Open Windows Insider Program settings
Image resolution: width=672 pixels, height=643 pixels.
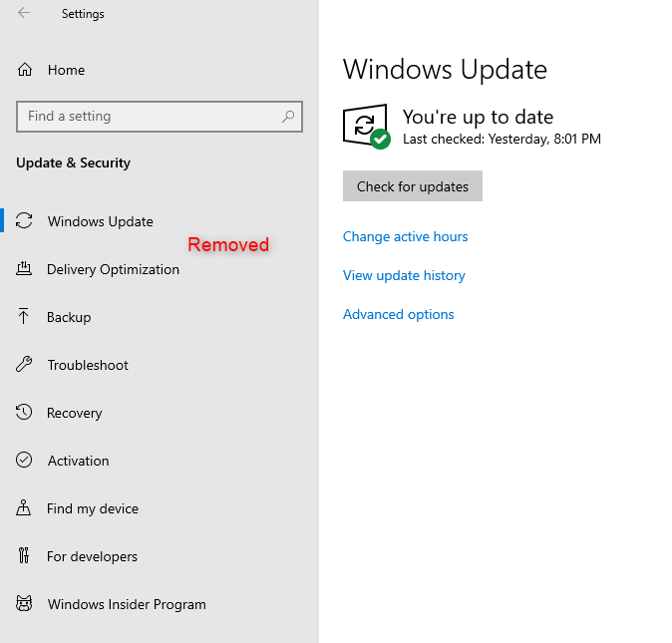[160, 604]
